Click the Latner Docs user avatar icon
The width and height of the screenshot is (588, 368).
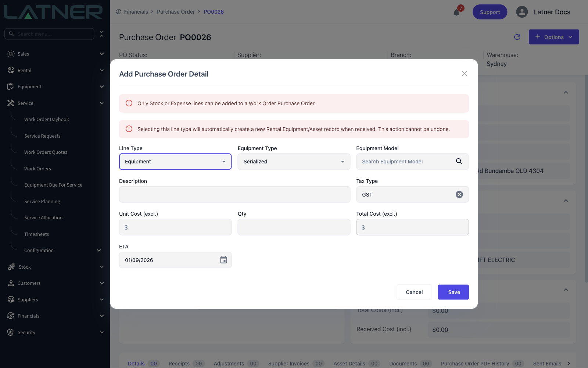pos(522,12)
